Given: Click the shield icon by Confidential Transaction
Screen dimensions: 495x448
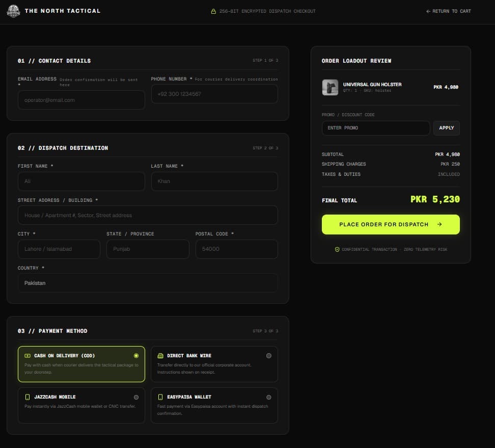Looking at the screenshot, I should click(337, 250).
